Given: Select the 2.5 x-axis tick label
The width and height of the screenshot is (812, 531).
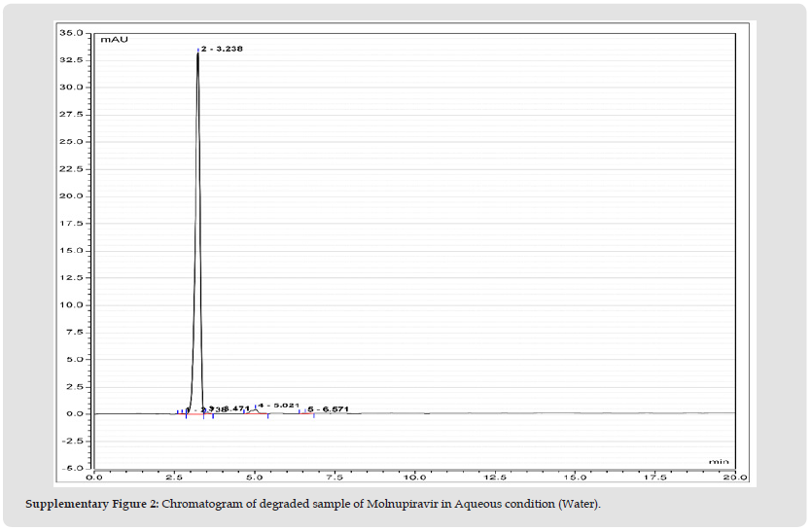Looking at the screenshot, I should click(174, 478).
